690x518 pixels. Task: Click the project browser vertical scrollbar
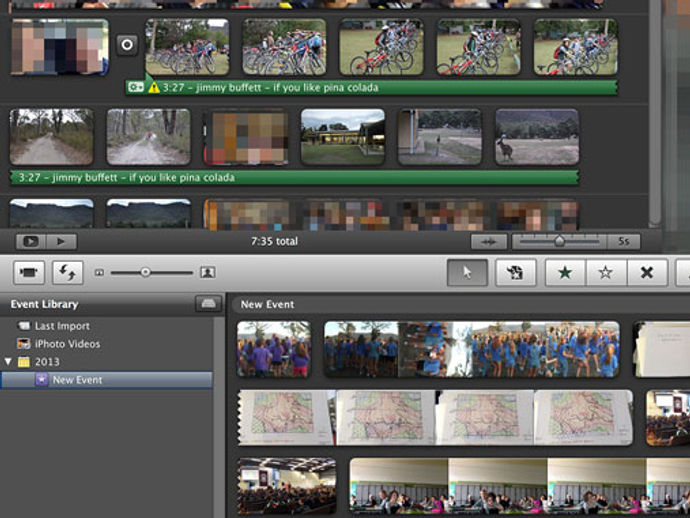click(x=655, y=114)
